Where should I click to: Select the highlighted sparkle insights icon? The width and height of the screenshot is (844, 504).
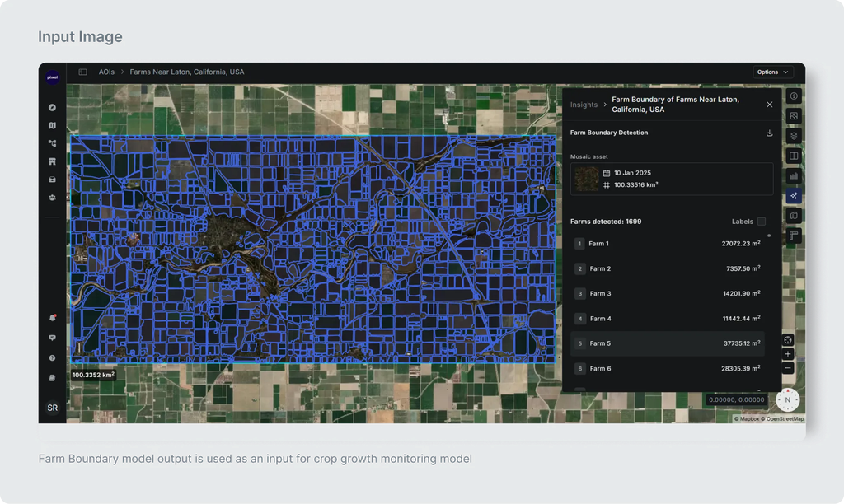coord(794,196)
